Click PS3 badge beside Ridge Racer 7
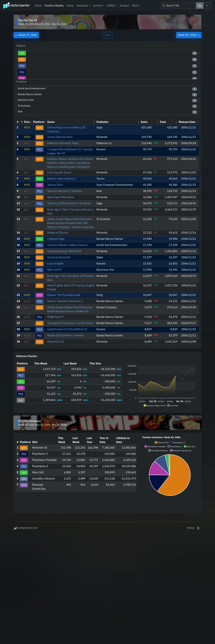The image size is (215, 644). click(x=40, y=317)
